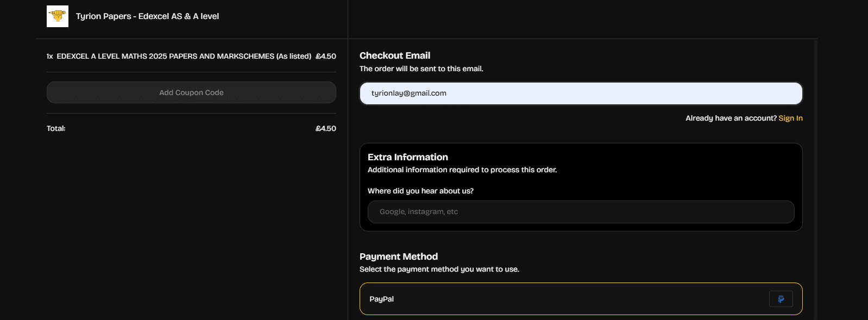Click the Extra Information heading

coord(407,157)
